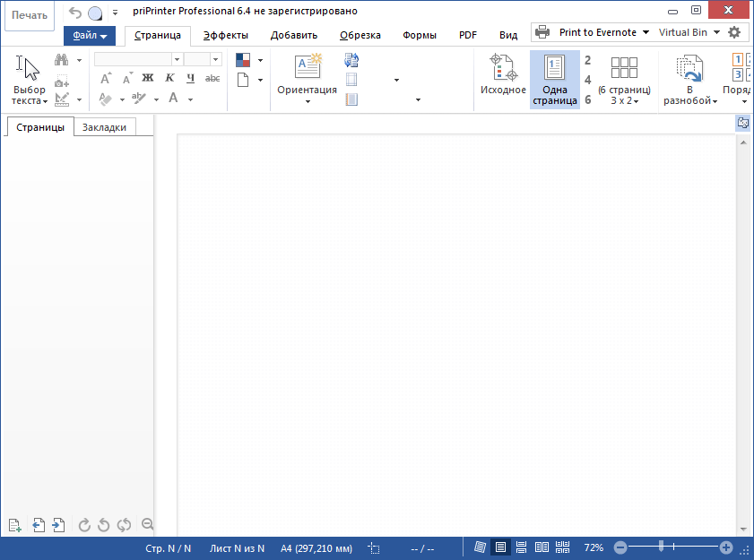754x560 pixels.
Task: Select the Text selection tool
Action: click(30, 79)
